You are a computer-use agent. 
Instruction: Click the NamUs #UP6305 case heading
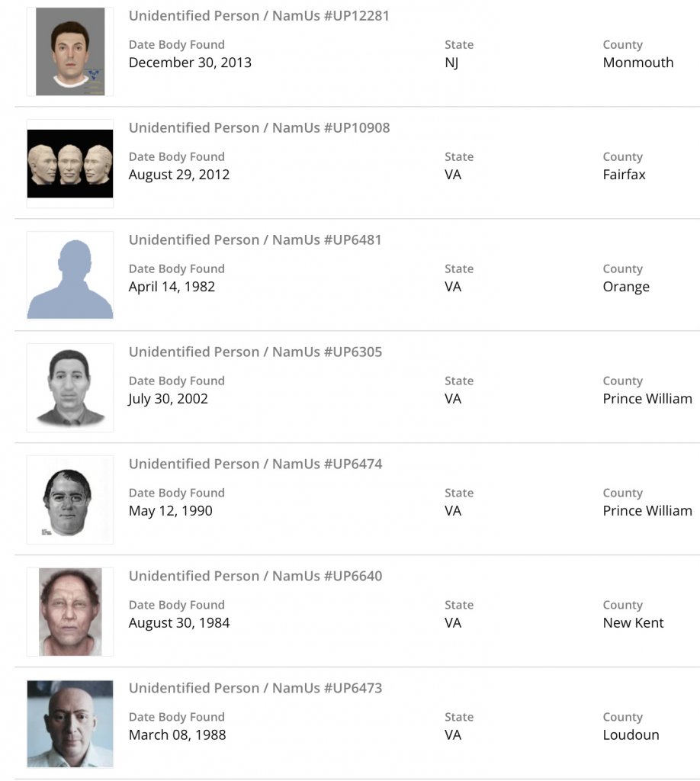[255, 352]
